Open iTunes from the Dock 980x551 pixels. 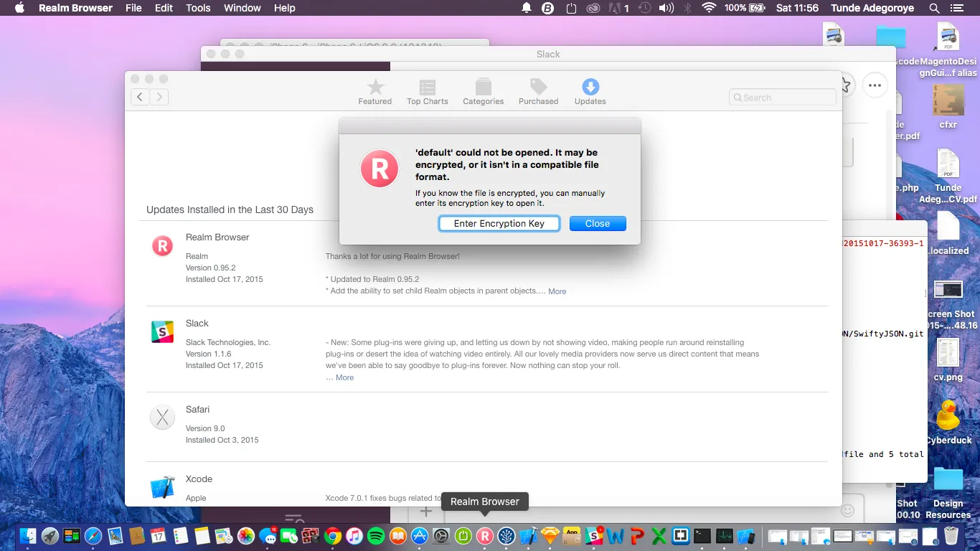tap(354, 535)
